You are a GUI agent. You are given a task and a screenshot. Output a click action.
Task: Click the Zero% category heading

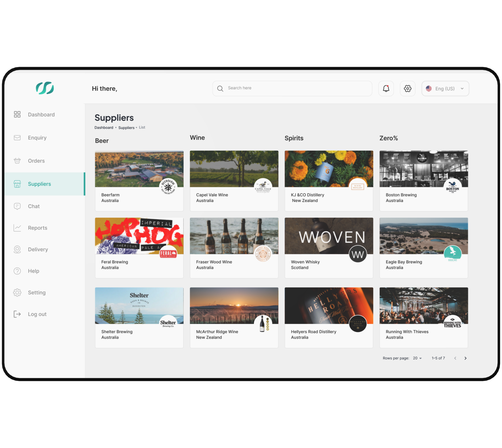pos(389,138)
